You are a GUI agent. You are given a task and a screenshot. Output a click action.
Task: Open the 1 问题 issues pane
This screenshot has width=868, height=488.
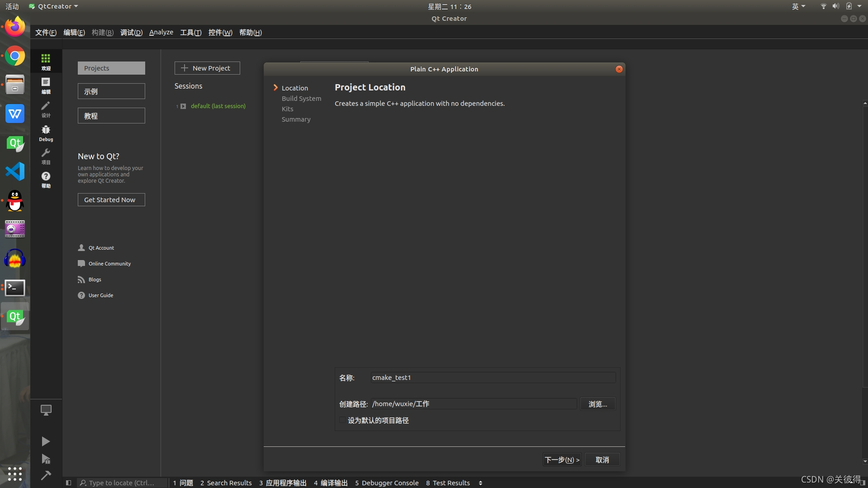pos(183,483)
